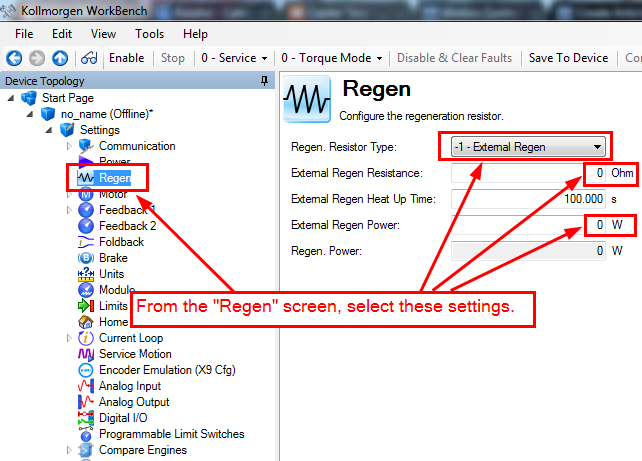This screenshot has height=461, width=642.
Task: Click the Feedback 2 gauge icon
Action: (x=86, y=226)
